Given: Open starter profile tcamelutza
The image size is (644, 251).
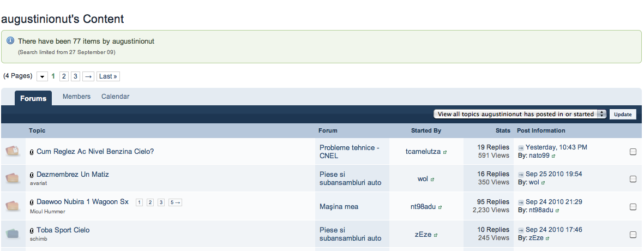Looking at the screenshot, I should (423, 152).
